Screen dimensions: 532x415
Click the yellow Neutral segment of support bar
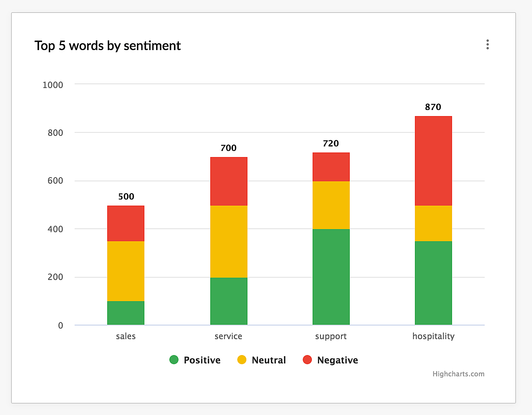coord(331,205)
